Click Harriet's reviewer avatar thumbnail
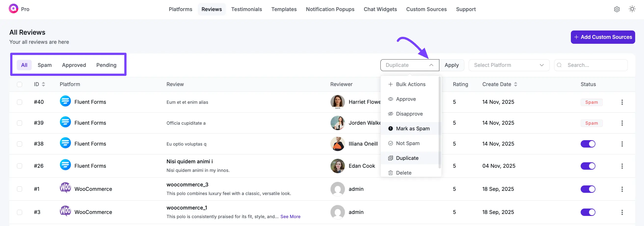Image resolution: width=644 pixels, height=226 pixels. click(x=337, y=102)
